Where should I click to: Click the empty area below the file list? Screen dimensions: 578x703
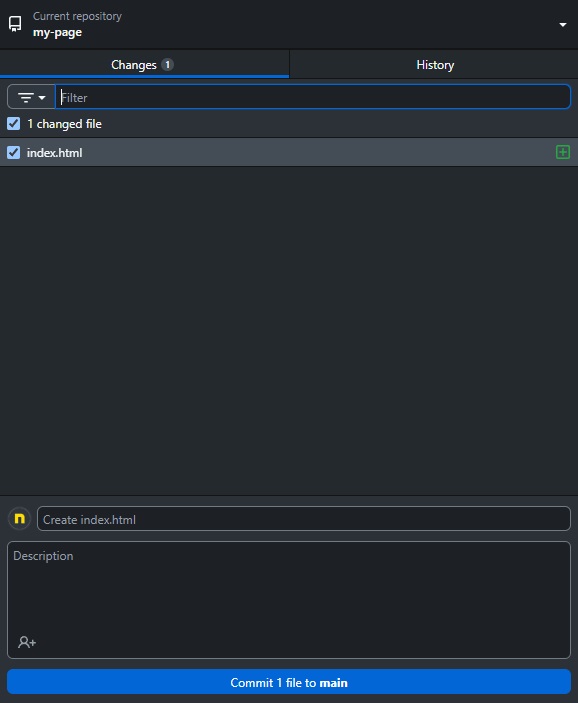[289, 331]
